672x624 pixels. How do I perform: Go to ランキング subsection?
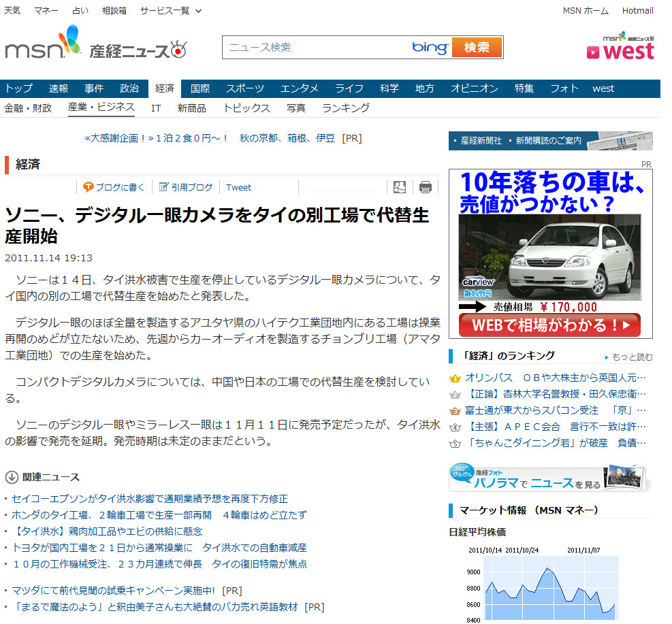coord(345,108)
